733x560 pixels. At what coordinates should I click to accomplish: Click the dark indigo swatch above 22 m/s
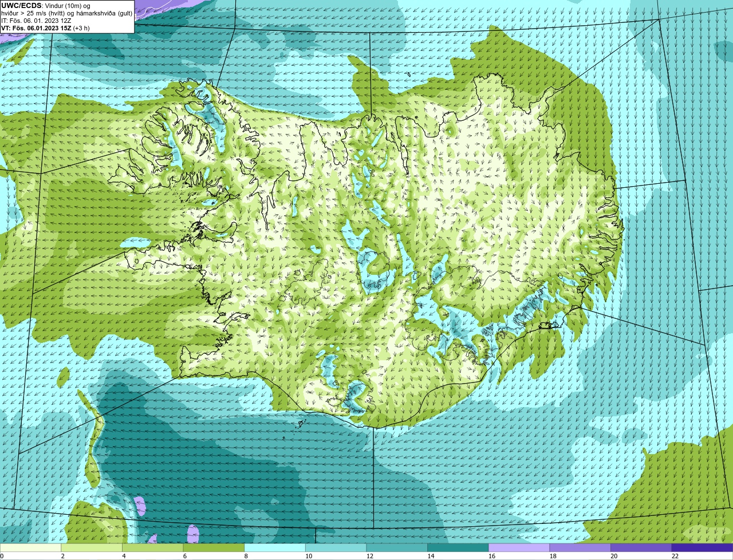pos(702,547)
